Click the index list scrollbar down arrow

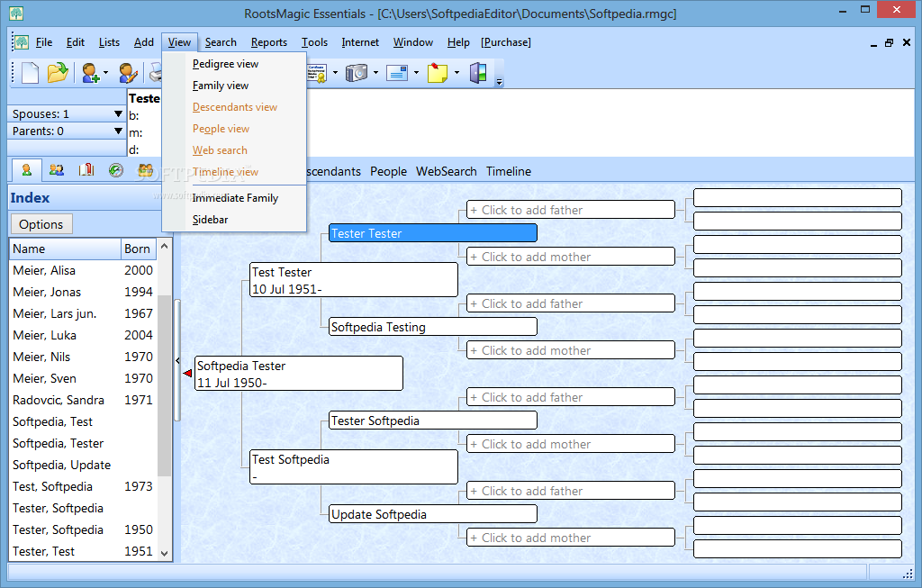165,553
